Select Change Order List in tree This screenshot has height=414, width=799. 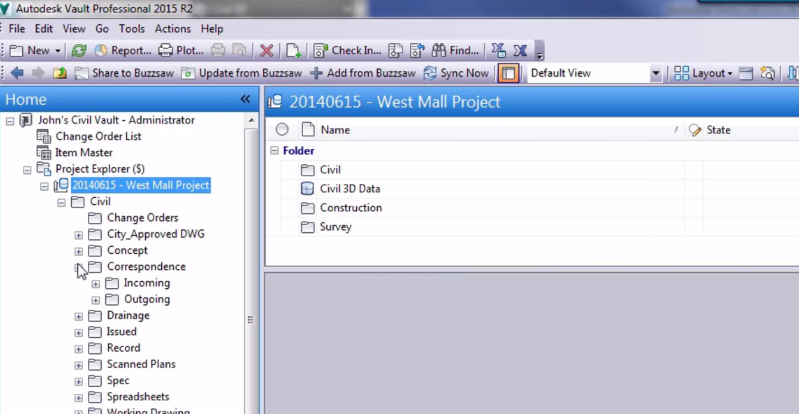[98, 136]
